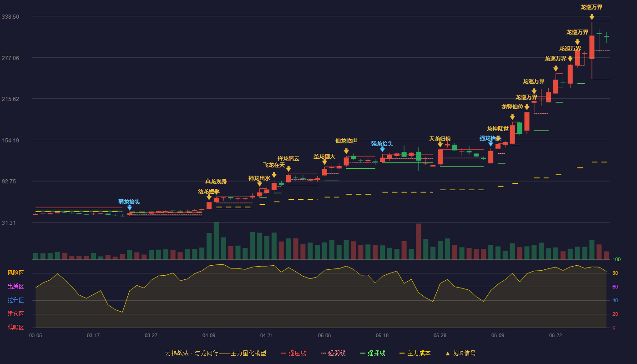Select the 神龙出水 signal arrow
Viewport: 637px width, 364px height.
pos(259,184)
